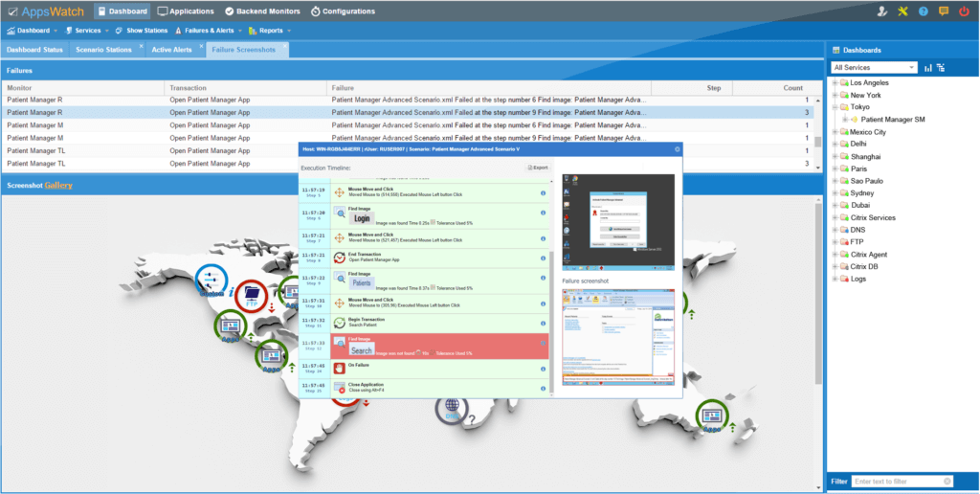Switch to the Scenario Stations tab
Image resolution: width=980 pixels, height=494 pixels.
coord(103,50)
